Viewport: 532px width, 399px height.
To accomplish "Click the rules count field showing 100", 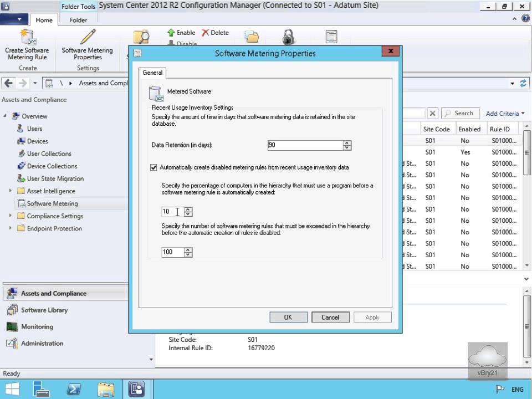I will (173, 252).
